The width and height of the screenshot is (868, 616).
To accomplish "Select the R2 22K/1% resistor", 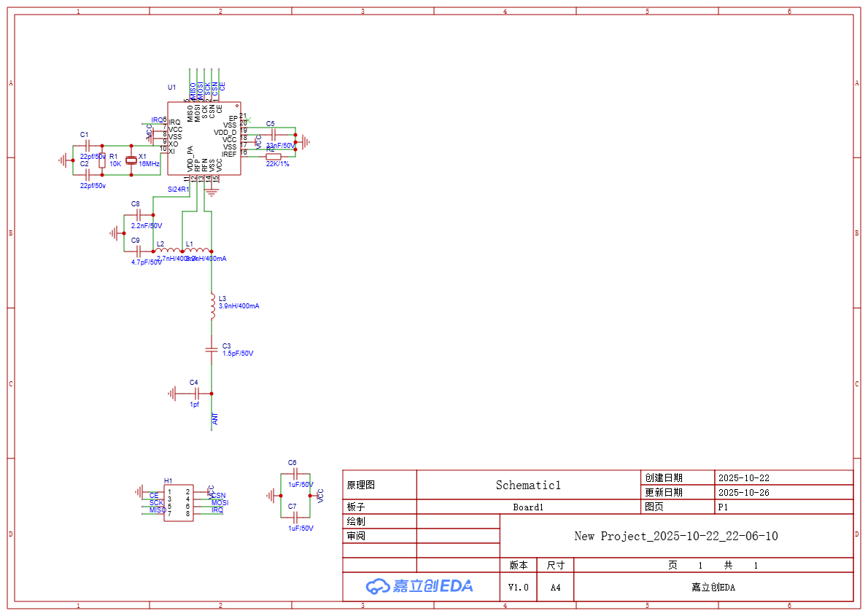I will (x=273, y=157).
